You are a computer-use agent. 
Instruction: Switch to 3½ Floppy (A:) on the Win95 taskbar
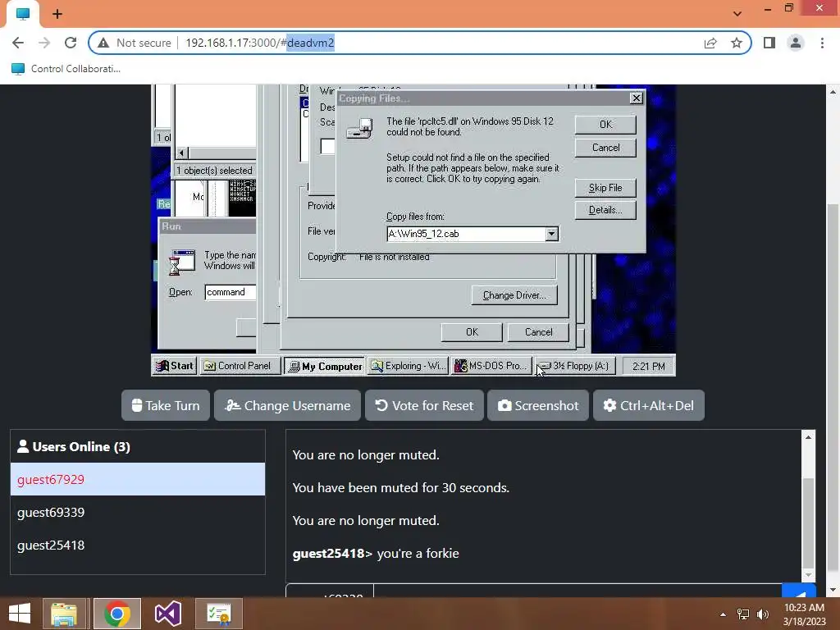(575, 366)
